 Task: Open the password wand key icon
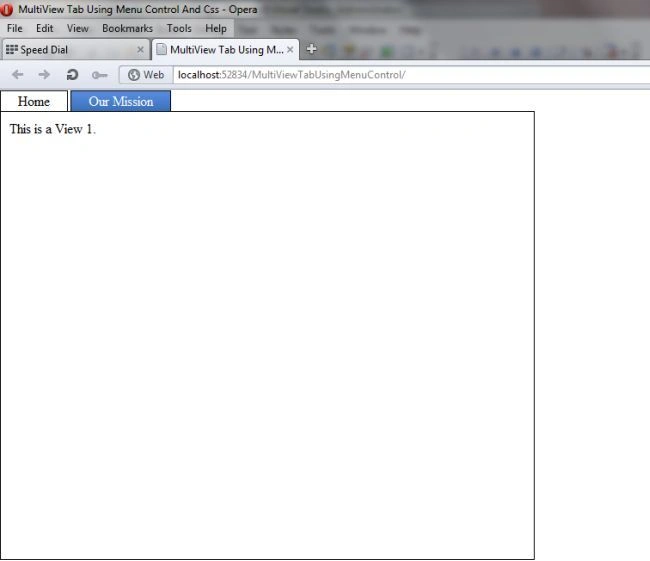(99, 75)
